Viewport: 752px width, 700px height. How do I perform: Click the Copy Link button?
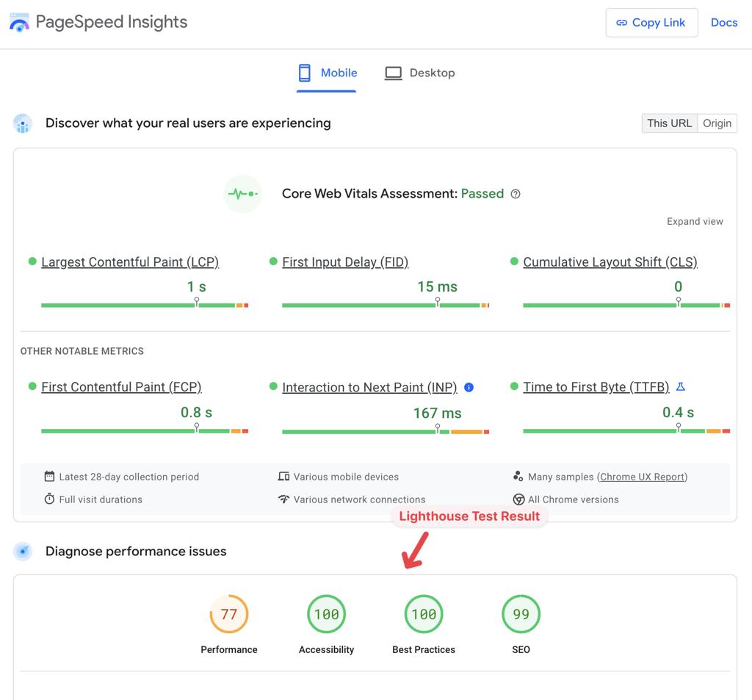click(x=651, y=23)
